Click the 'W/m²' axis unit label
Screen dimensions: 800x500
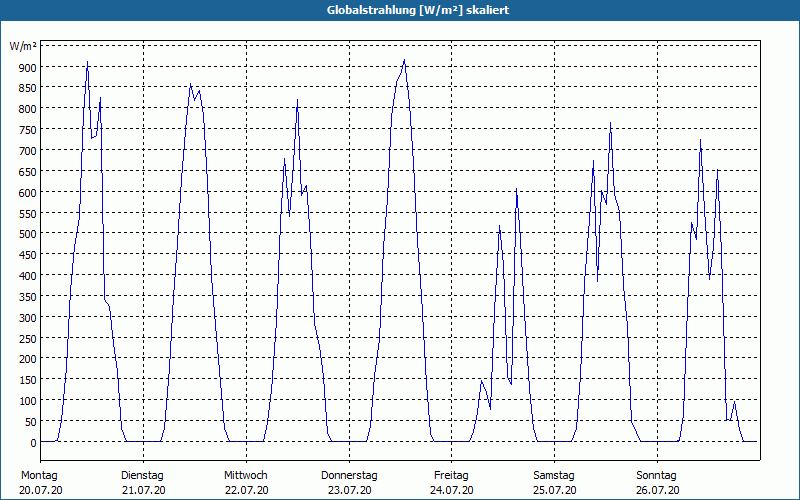(23, 46)
